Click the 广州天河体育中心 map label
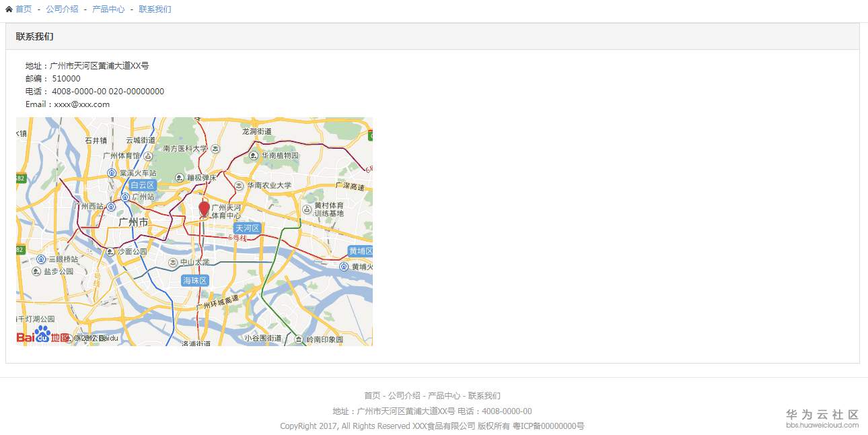The width and height of the screenshot is (868, 435). point(226,212)
